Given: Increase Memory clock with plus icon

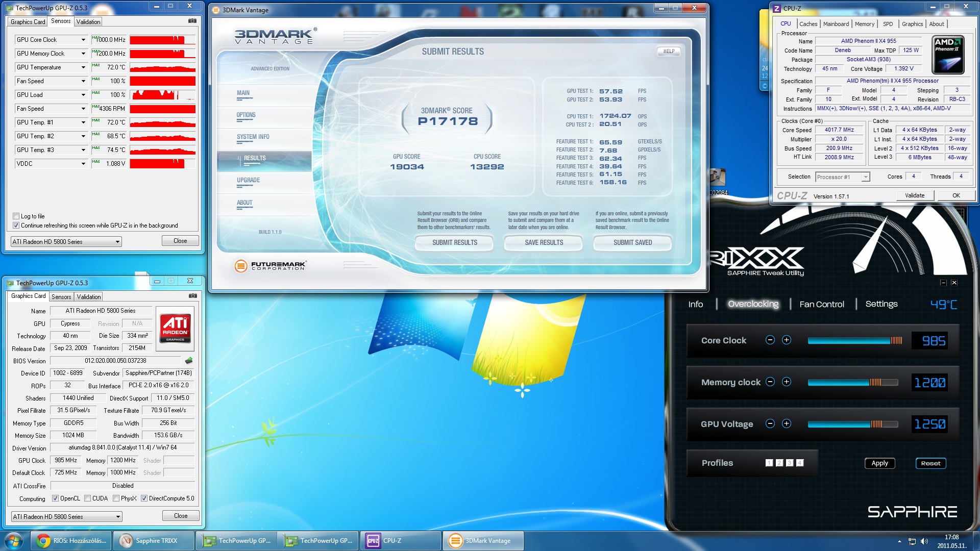Looking at the screenshot, I should pyautogui.click(x=787, y=382).
